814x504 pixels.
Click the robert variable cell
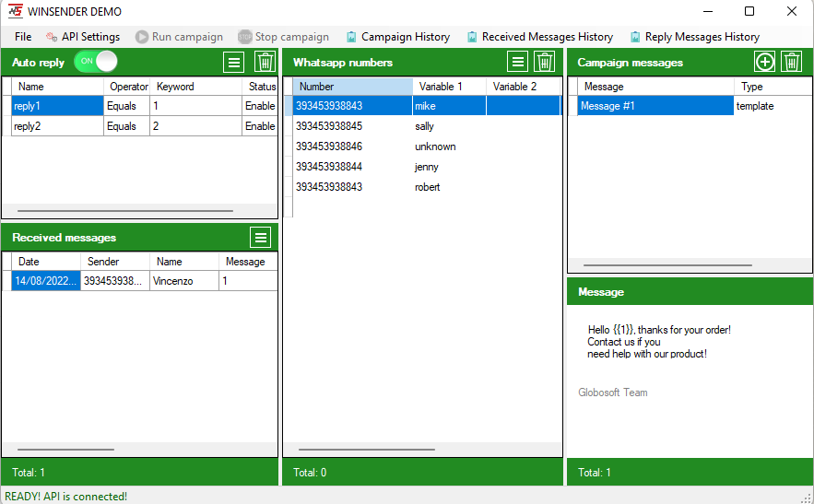(450, 187)
